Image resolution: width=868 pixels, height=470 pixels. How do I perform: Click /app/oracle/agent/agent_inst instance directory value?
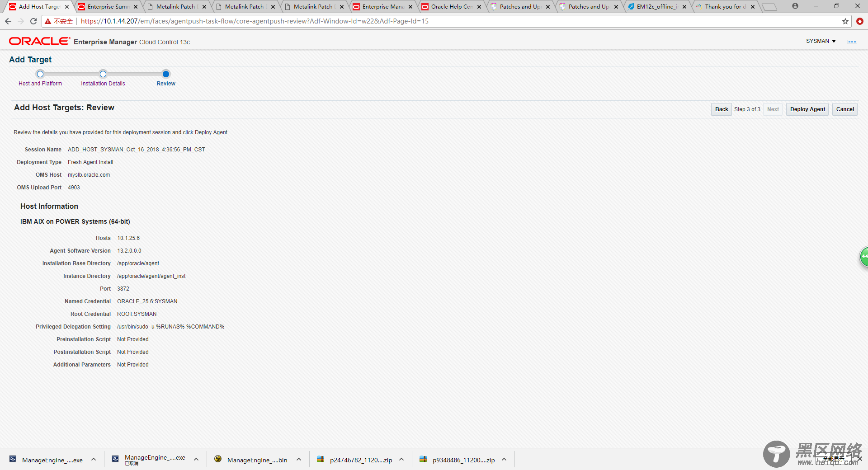pos(151,276)
